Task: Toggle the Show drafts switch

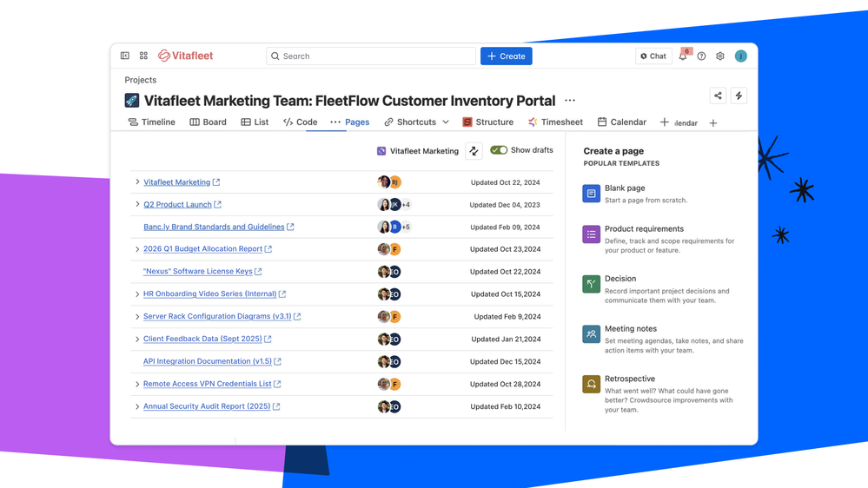Action: [x=499, y=150]
